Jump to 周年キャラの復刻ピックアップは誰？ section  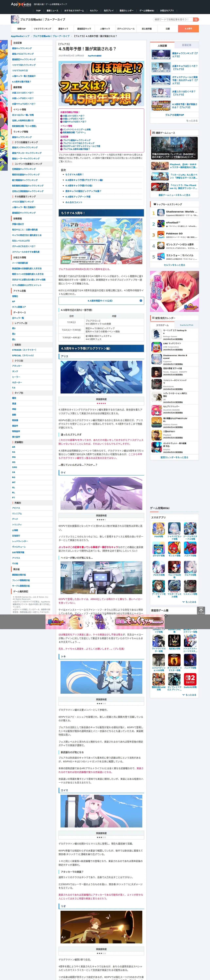(83, 191)
